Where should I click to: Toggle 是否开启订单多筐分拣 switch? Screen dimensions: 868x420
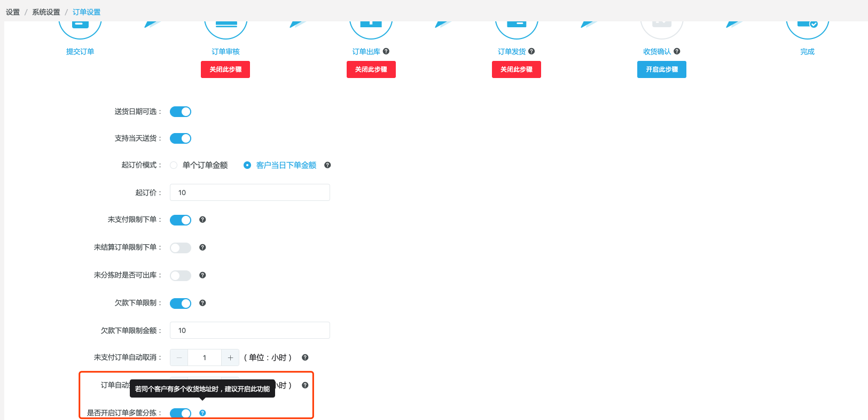coord(181,414)
